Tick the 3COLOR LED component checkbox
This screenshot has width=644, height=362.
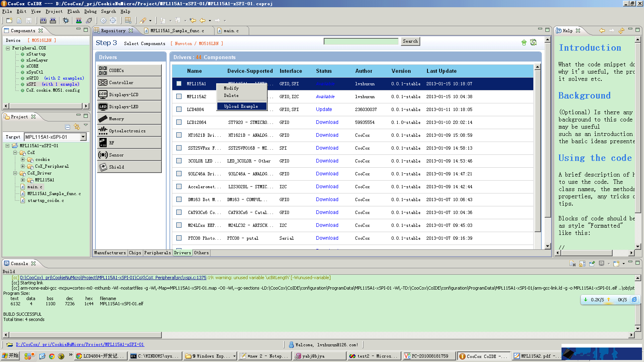coord(179,161)
